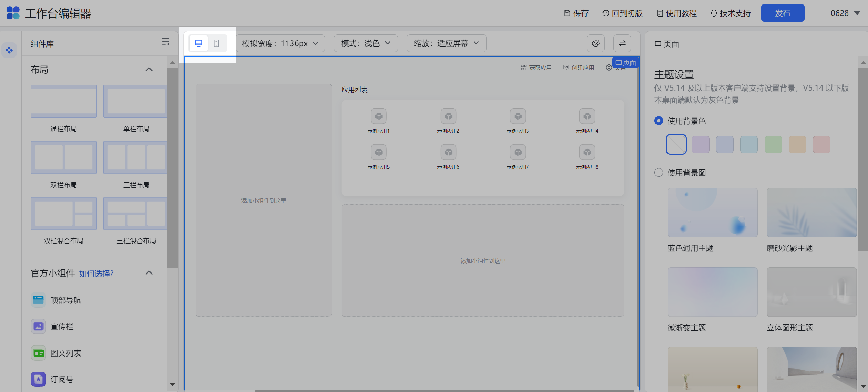Select the 使用背景色 radio option
The image size is (868, 392).
(x=659, y=121)
